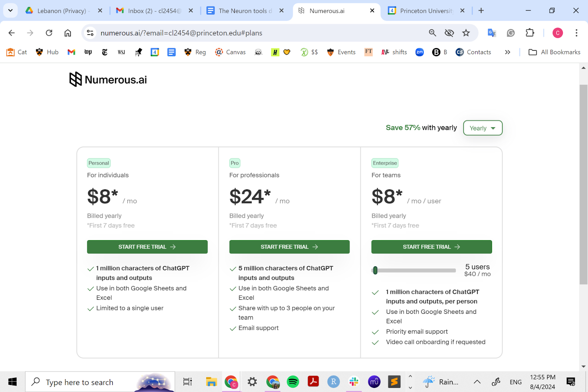Start free trial for Personal plan
The image size is (588, 392).
point(147,247)
